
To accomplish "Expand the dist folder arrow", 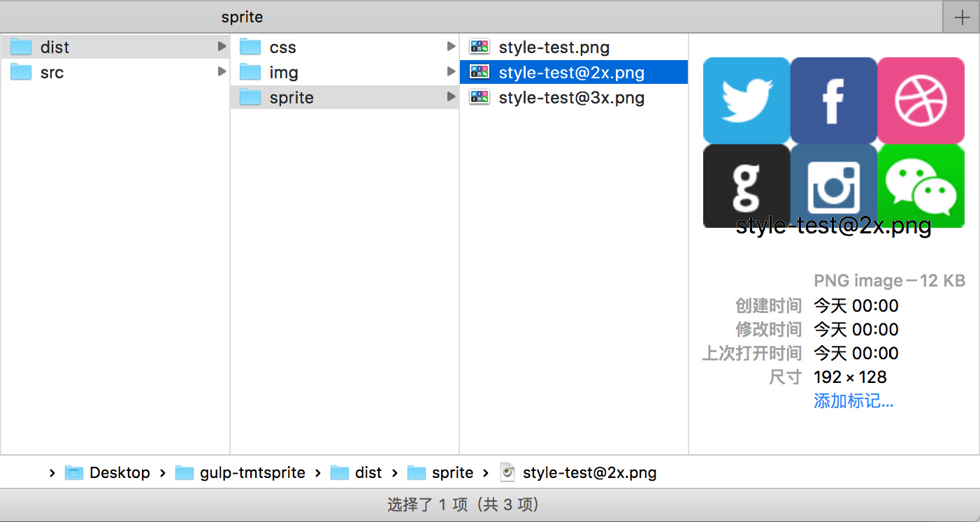I will (x=222, y=47).
